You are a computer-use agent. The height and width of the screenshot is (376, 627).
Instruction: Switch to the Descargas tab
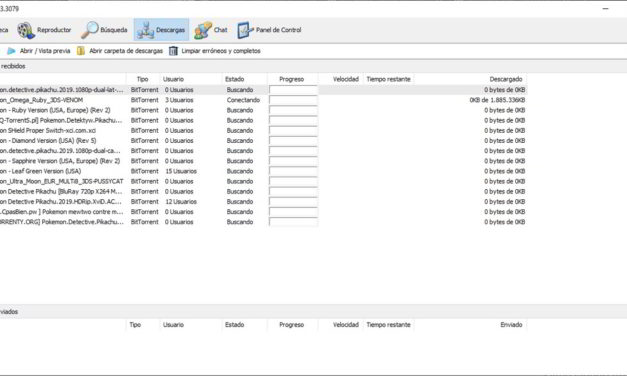point(161,30)
